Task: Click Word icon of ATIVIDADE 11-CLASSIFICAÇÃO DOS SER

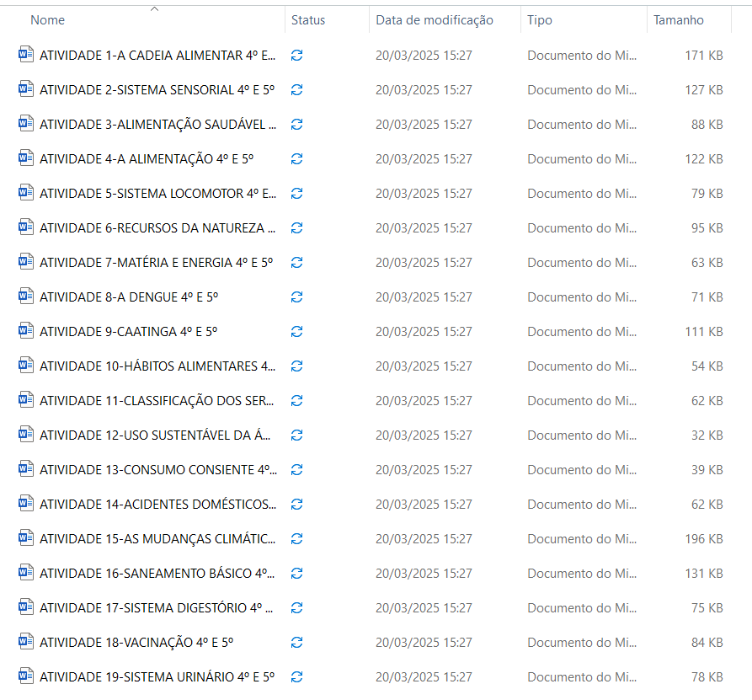Action: click(x=26, y=399)
